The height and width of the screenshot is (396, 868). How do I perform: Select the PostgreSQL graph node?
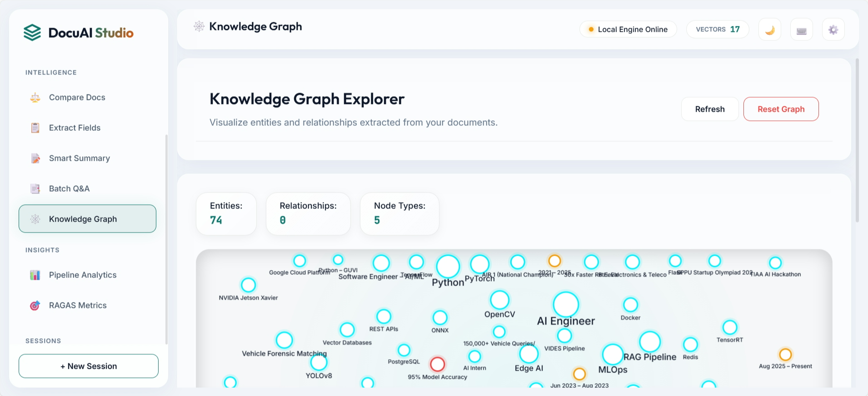point(404,350)
